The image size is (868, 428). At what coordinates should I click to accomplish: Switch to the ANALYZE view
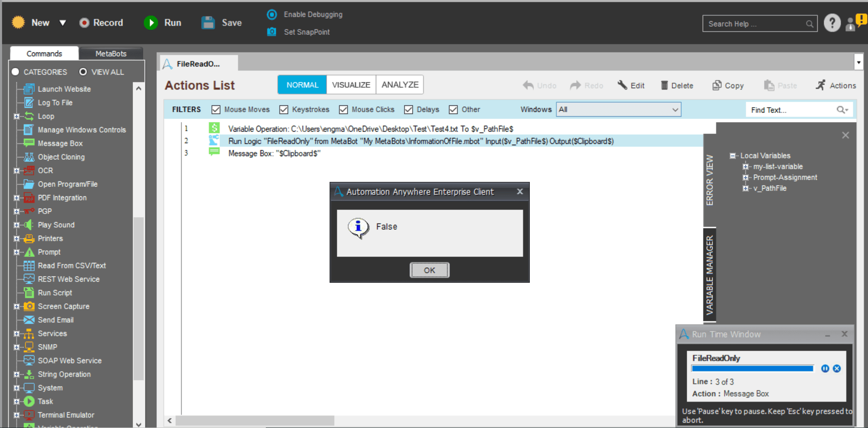pos(400,85)
